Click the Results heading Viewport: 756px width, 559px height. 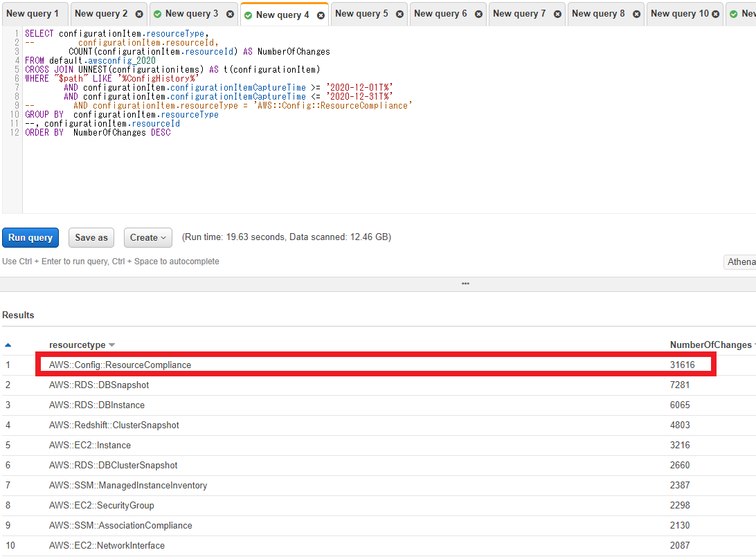pos(18,315)
